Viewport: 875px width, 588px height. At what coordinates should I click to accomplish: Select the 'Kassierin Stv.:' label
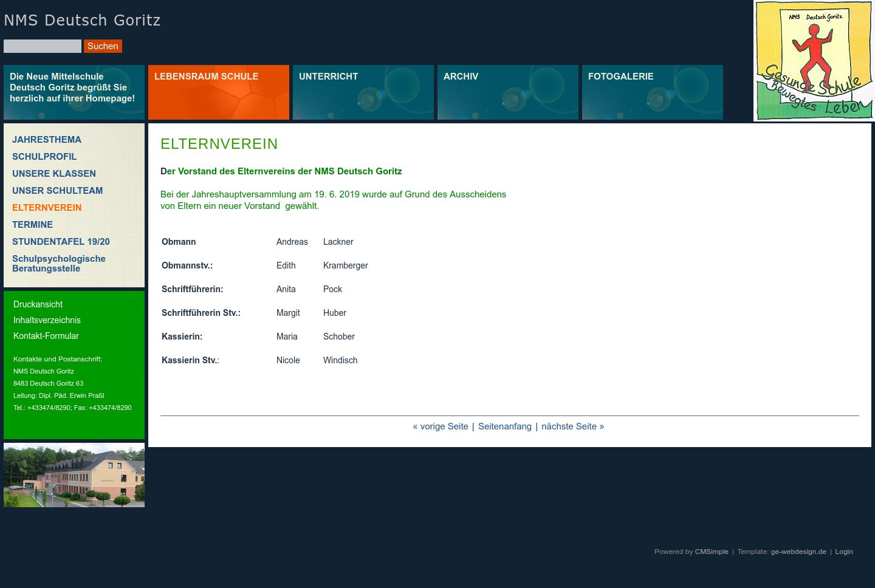pos(191,360)
